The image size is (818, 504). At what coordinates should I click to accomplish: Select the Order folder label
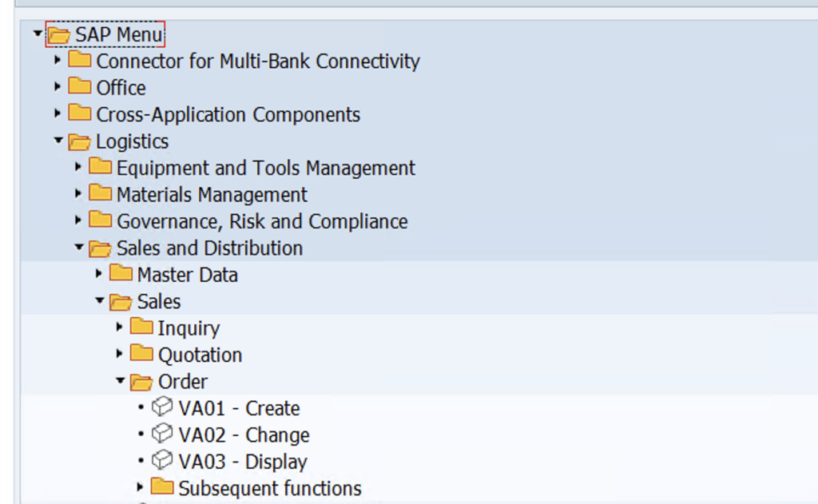tap(183, 381)
